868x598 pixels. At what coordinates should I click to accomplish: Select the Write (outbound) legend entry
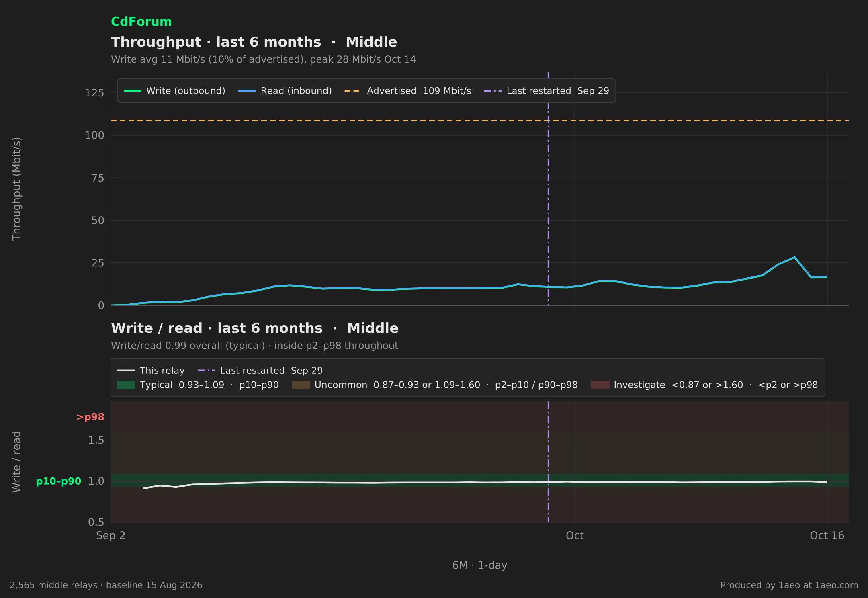click(x=174, y=91)
